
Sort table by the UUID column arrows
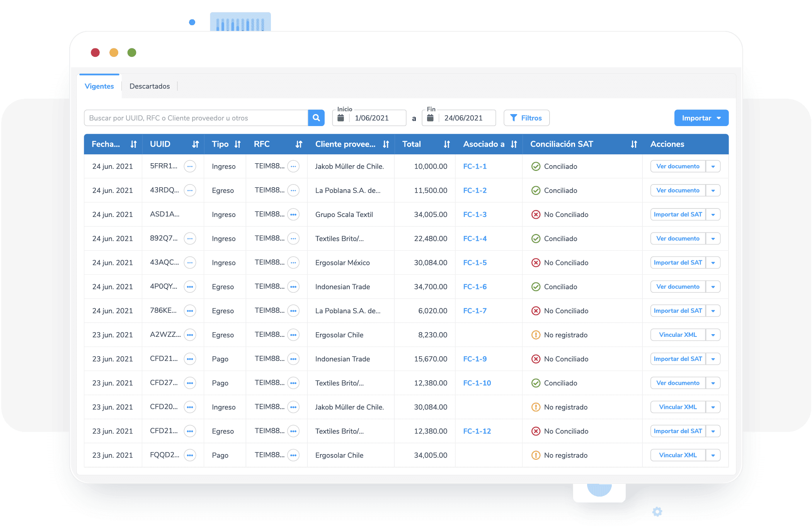pos(196,144)
